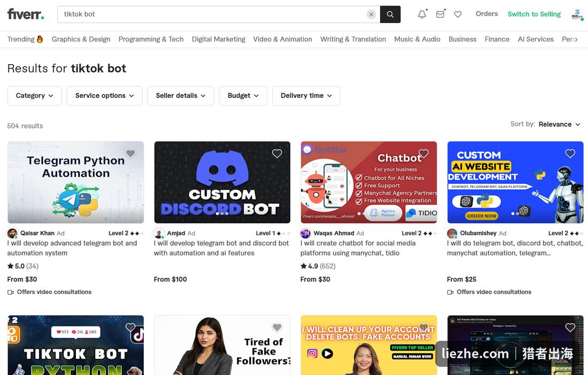Change sort order from Relevance
The image size is (588, 375).
pos(559,124)
